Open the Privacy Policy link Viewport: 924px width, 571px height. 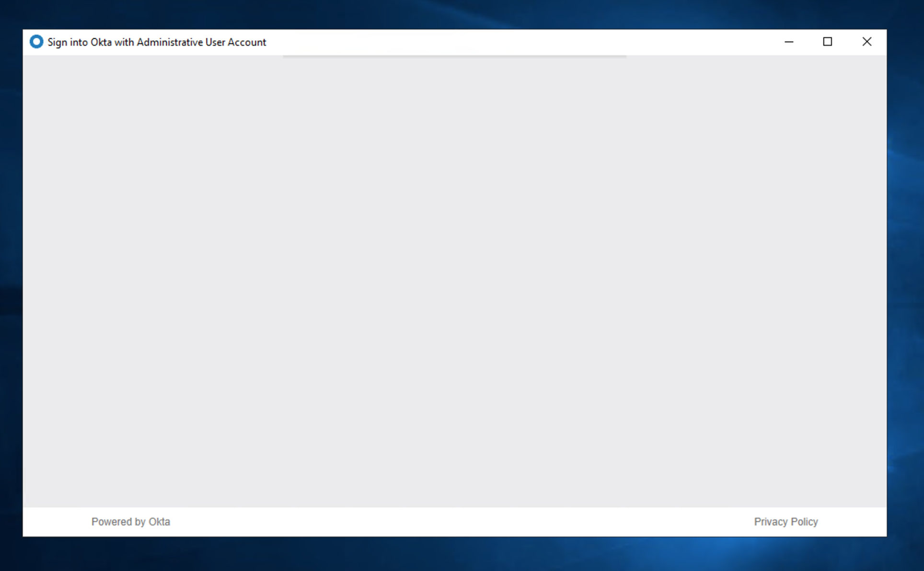click(786, 522)
